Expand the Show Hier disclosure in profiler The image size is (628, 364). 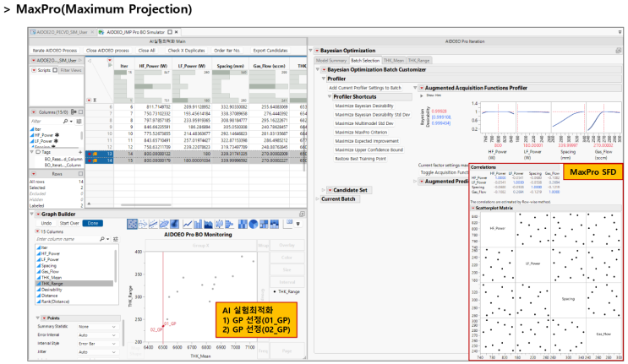[x=421, y=95]
